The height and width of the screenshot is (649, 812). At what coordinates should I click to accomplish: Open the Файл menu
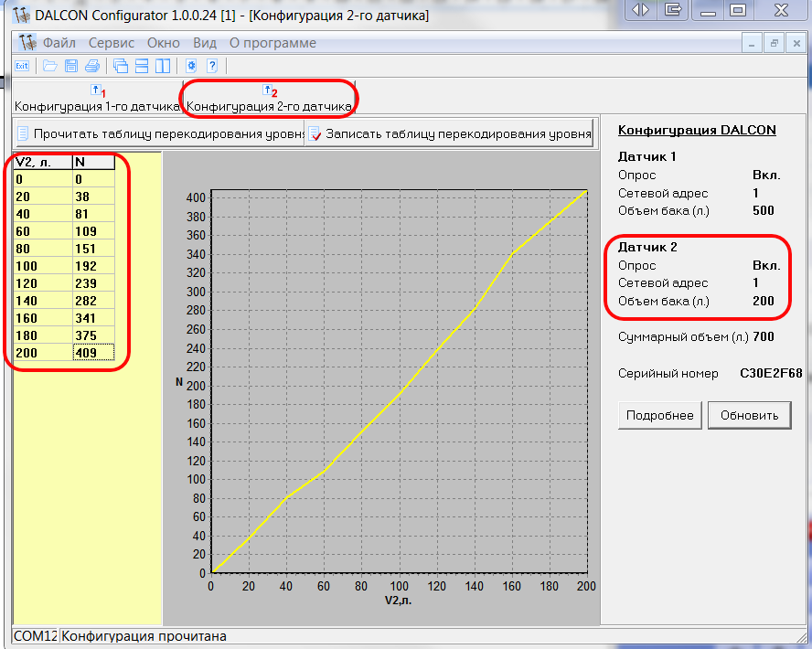click(x=59, y=43)
